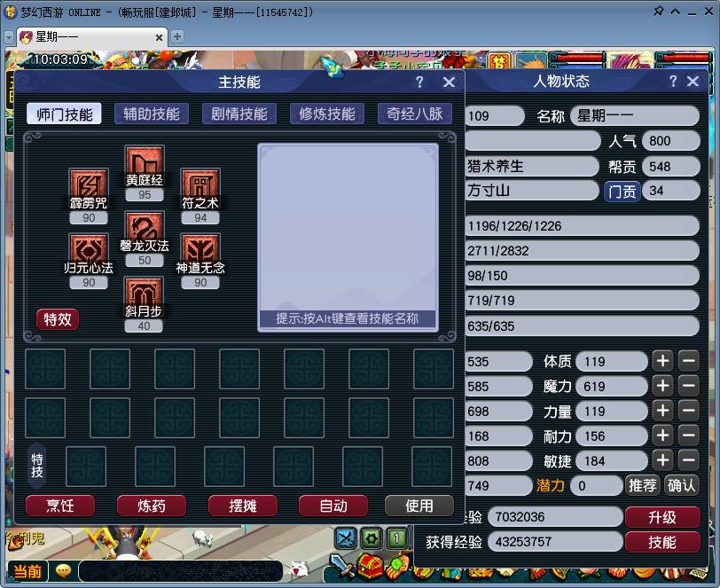The height and width of the screenshot is (588, 720).
Task: Close the 星期一一 tab
Action: [x=159, y=37]
